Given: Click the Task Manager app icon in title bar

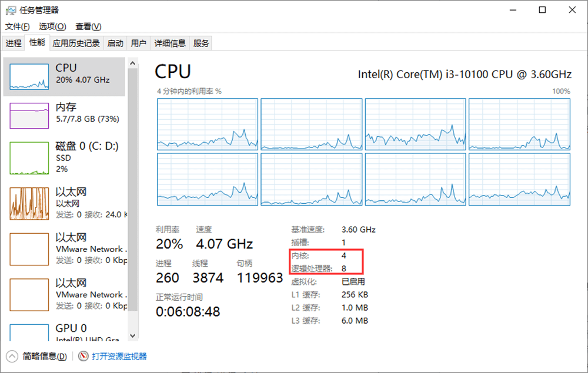Looking at the screenshot, I should tap(10, 10).
